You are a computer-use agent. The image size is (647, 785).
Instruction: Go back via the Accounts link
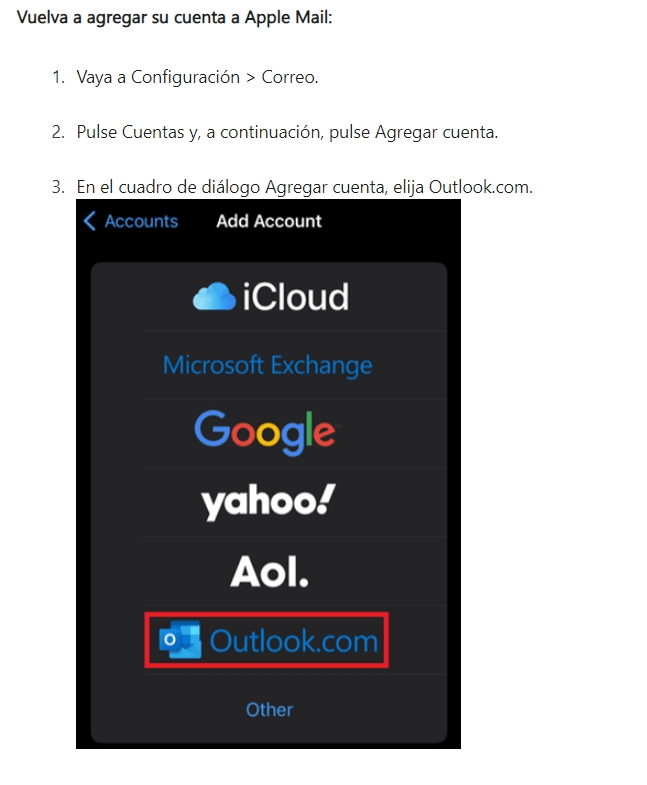click(141, 221)
